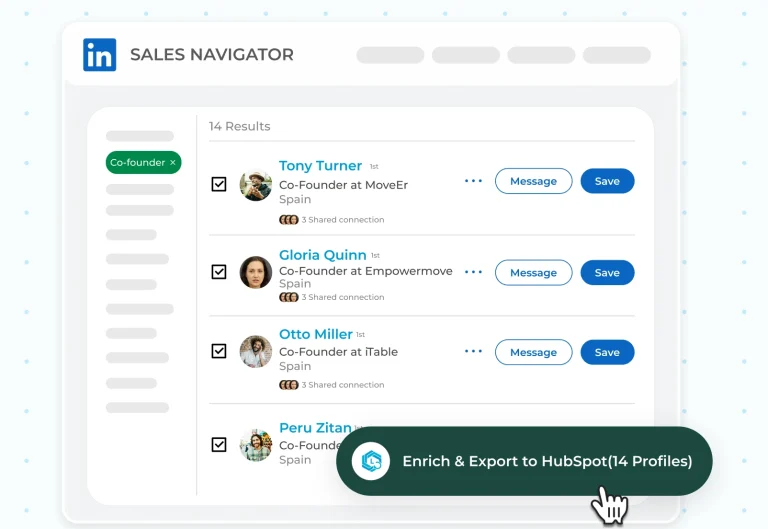Save Gloria Quinn as a lead
The image size is (768, 529).
click(x=607, y=272)
